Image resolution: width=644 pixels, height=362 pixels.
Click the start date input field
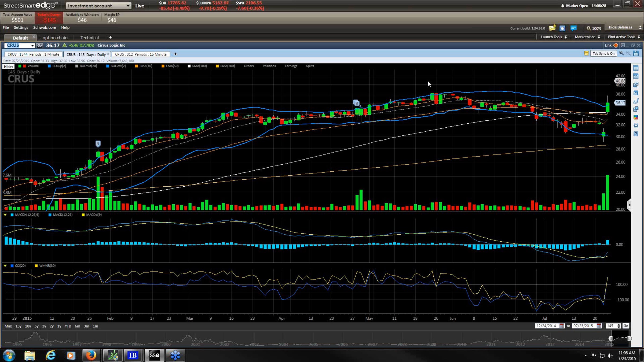coord(546,326)
